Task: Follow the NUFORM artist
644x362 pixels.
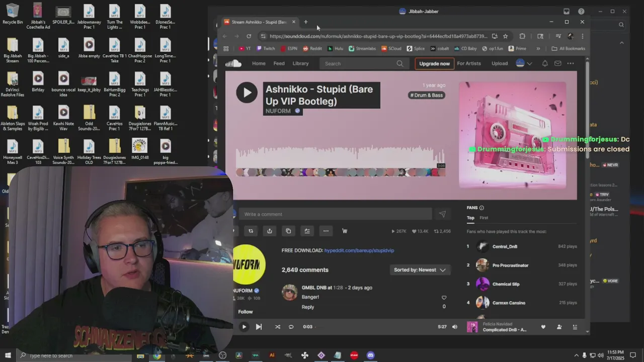Action: pyautogui.click(x=246, y=312)
